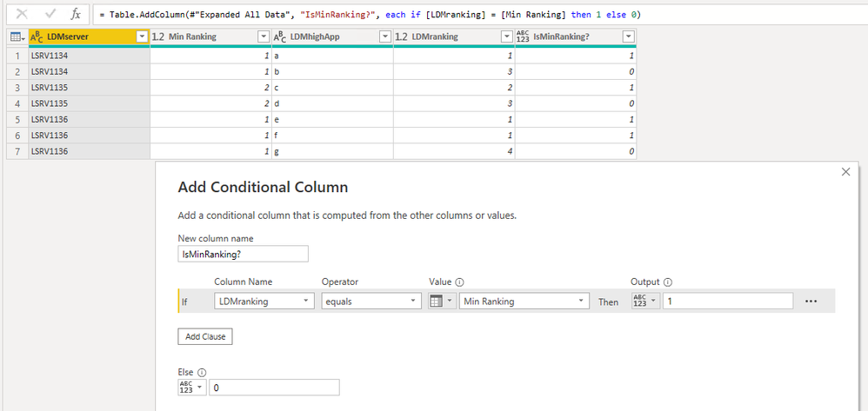Screen dimensions: 868x411
Task: Select LDMhighApp cell 'd'
Action: pyautogui.click(x=333, y=103)
